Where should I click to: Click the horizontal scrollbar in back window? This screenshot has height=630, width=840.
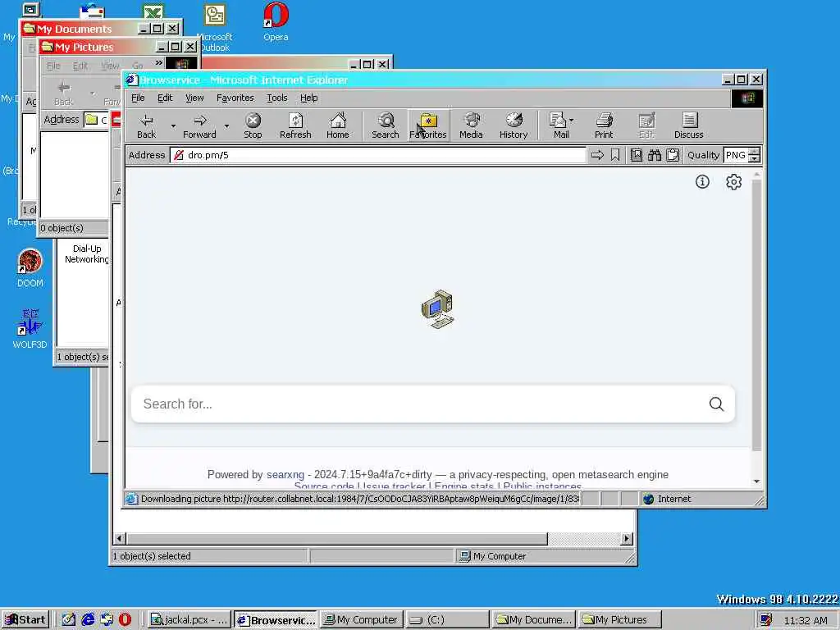coord(337,538)
